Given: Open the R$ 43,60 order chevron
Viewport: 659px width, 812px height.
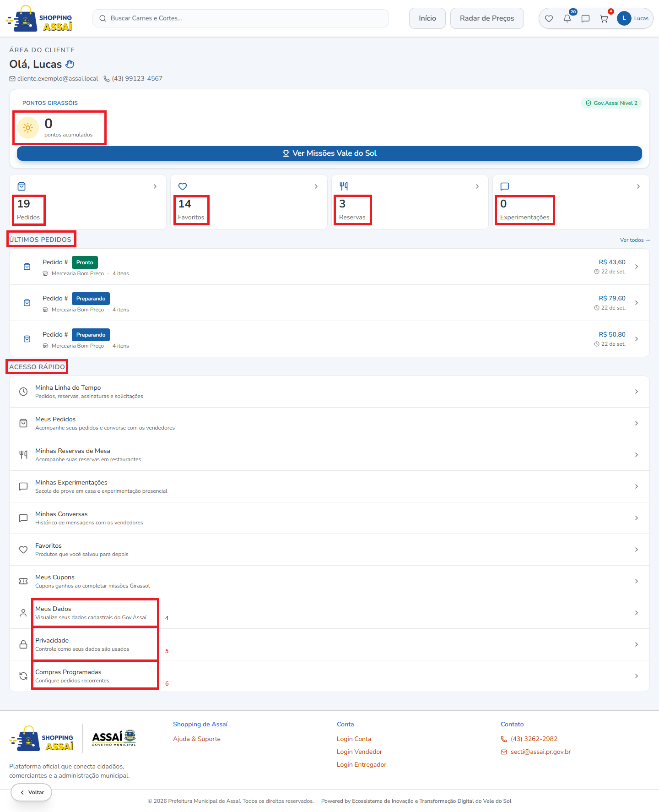Looking at the screenshot, I should tap(637, 267).
